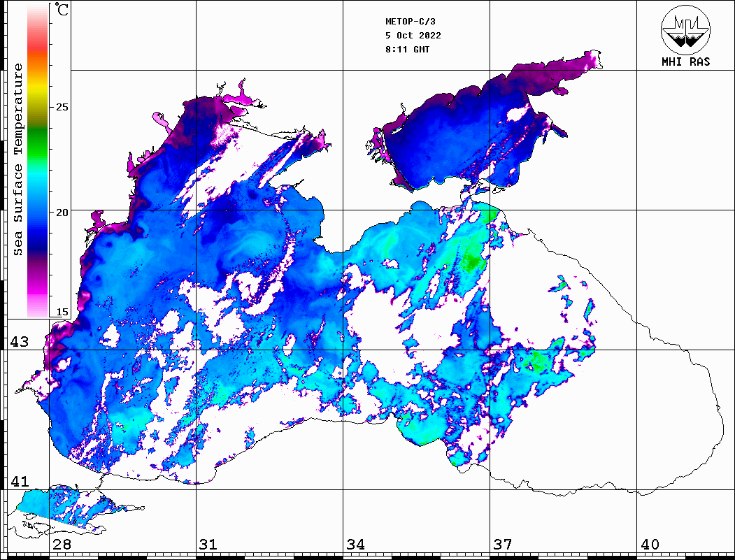This screenshot has width=735, height=560.
Task: Click longitude label 37
Action: (503, 545)
